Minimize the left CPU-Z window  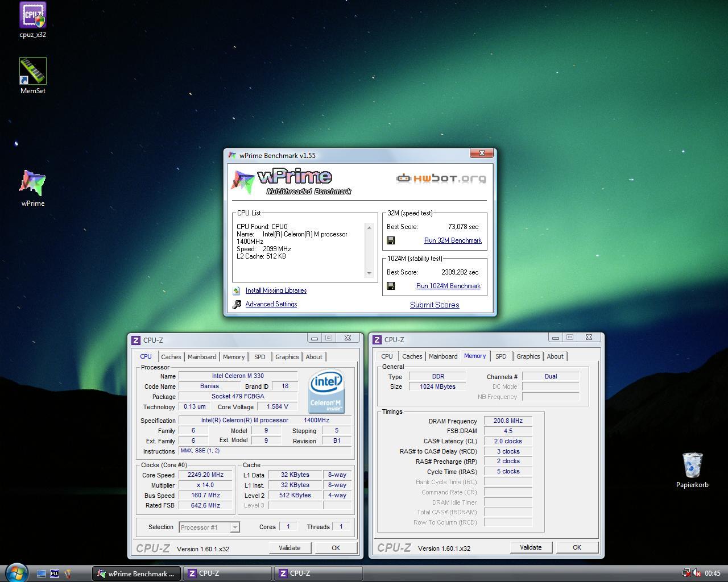pyautogui.click(x=315, y=338)
